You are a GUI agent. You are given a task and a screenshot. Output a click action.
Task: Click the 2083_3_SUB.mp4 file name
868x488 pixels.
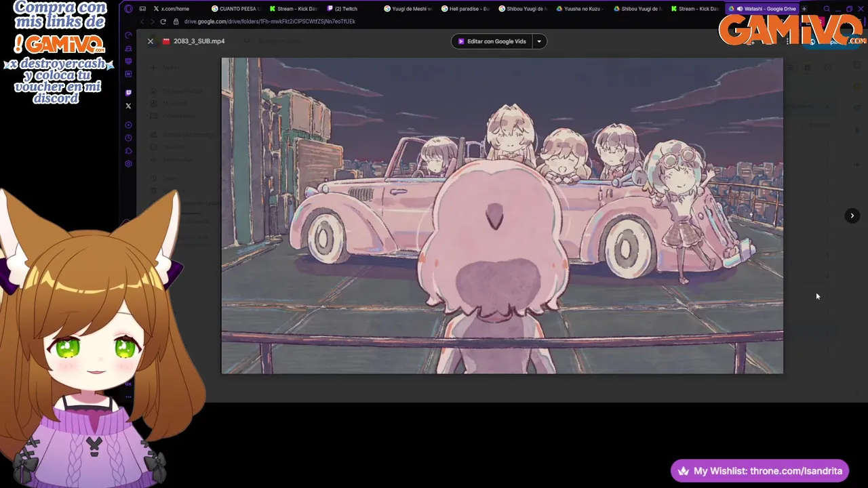(199, 41)
